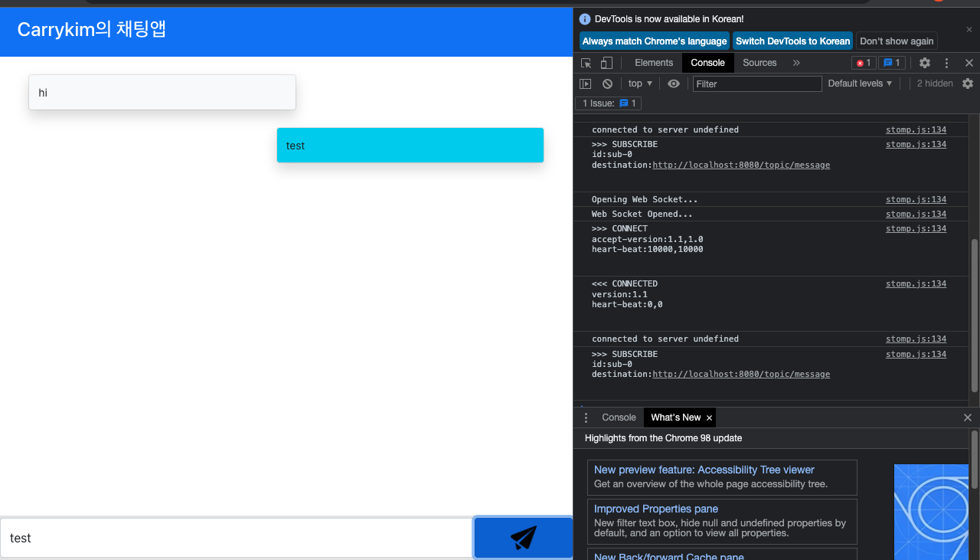This screenshot has height=560, width=980.
Task: Create a live expression with the eye icon
Action: pyautogui.click(x=673, y=83)
